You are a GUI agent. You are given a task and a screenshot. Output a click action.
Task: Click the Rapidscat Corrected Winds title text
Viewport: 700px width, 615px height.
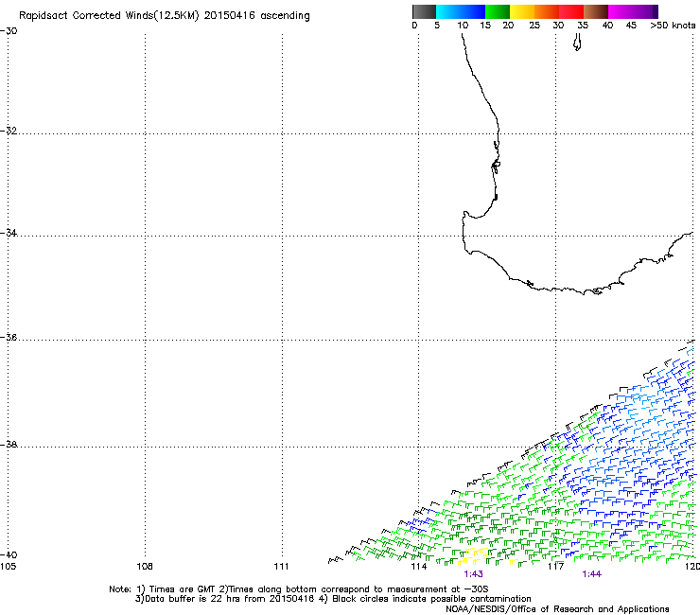(165, 16)
